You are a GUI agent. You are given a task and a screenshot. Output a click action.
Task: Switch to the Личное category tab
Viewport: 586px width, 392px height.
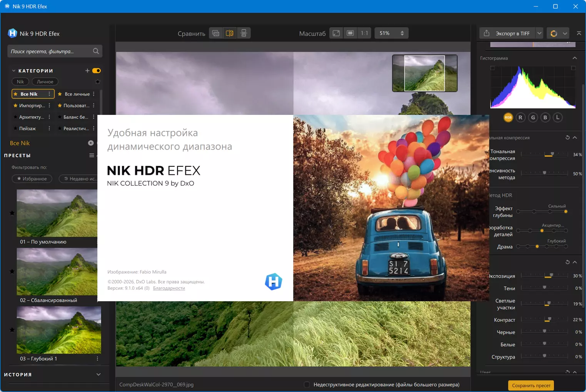pyautogui.click(x=45, y=81)
